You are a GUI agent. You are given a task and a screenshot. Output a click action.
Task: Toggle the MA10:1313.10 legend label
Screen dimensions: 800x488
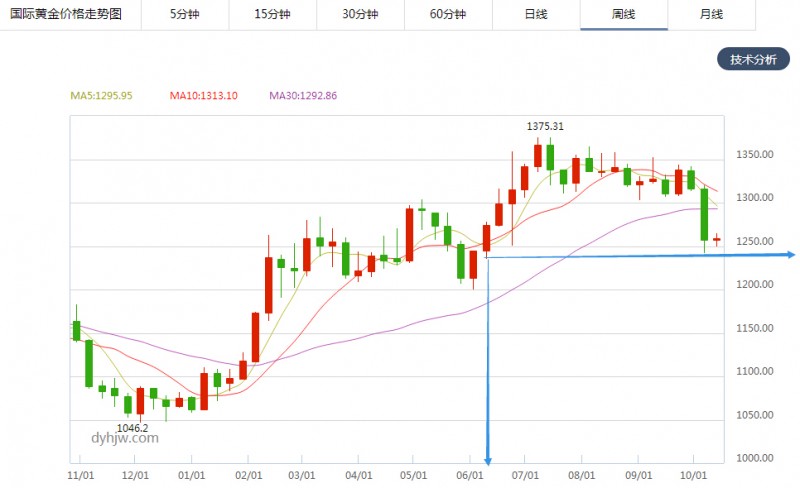[x=203, y=96]
